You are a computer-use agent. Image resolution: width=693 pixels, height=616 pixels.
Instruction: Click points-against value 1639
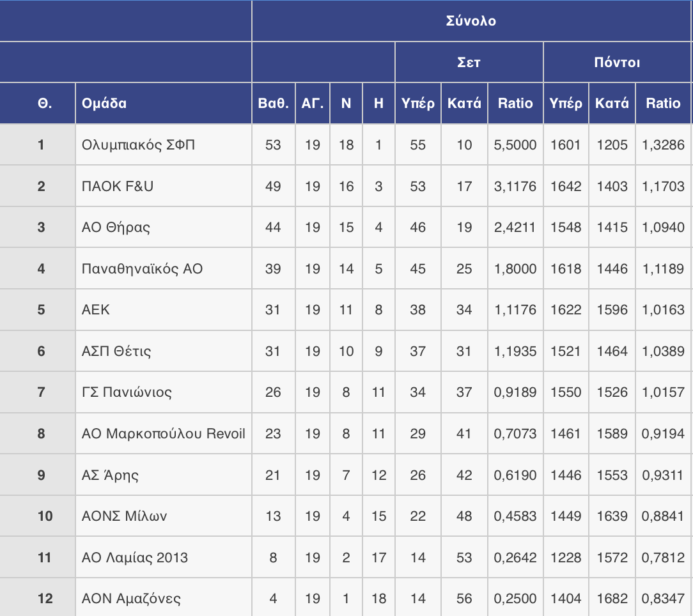(x=612, y=516)
